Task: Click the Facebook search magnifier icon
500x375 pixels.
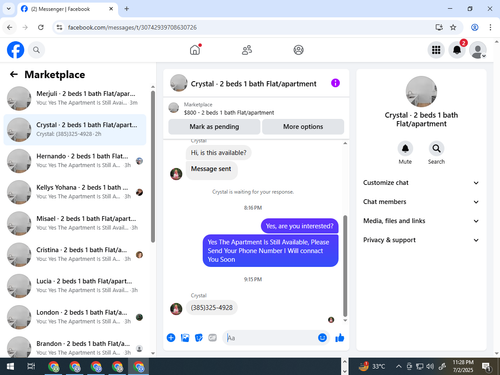Action: pyautogui.click(x=36, y=50)
